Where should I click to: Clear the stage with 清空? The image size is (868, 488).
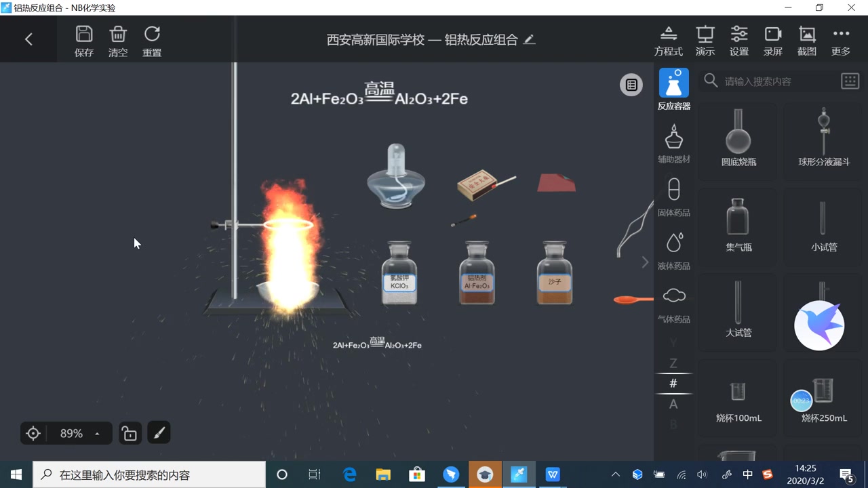(x=118, y=41)
